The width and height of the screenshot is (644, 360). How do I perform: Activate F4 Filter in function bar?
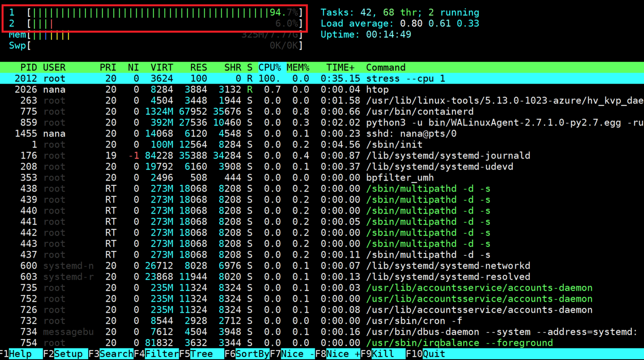coord(156,354)
